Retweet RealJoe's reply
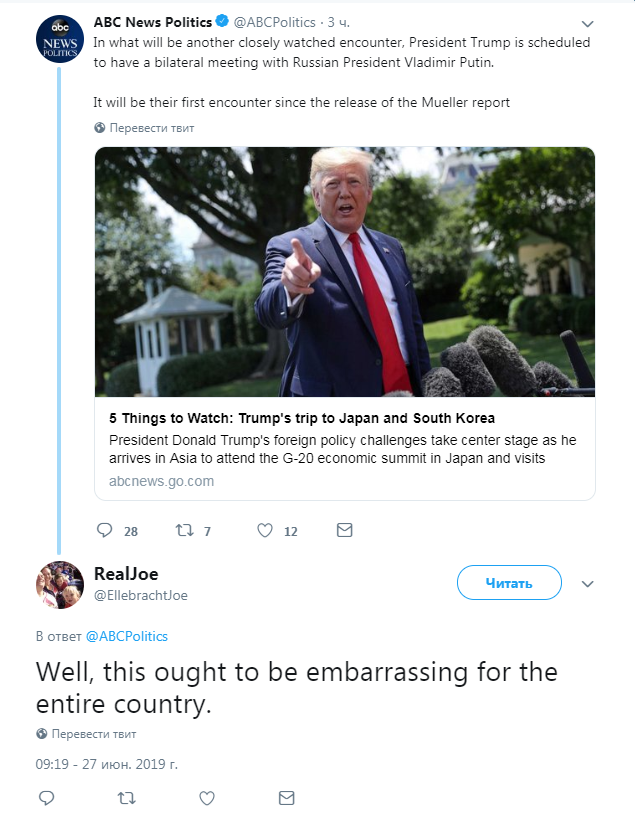This screenshot has height=834, width=635. coord(127,798)
